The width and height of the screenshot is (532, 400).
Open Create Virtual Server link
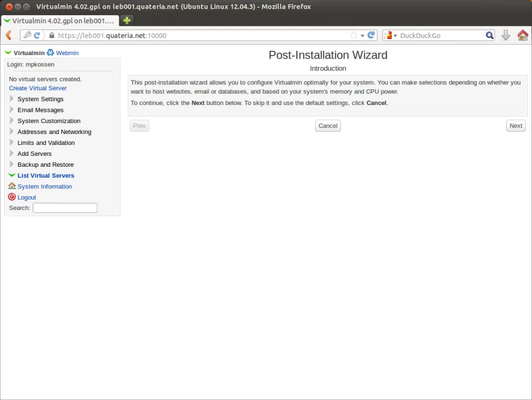[37, 88]
